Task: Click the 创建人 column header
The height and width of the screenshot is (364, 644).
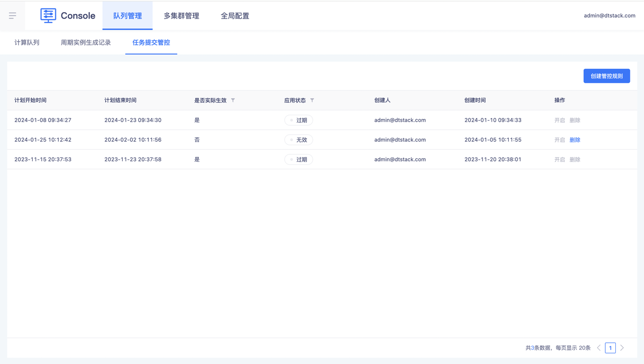Action: (x=382, y=101)
